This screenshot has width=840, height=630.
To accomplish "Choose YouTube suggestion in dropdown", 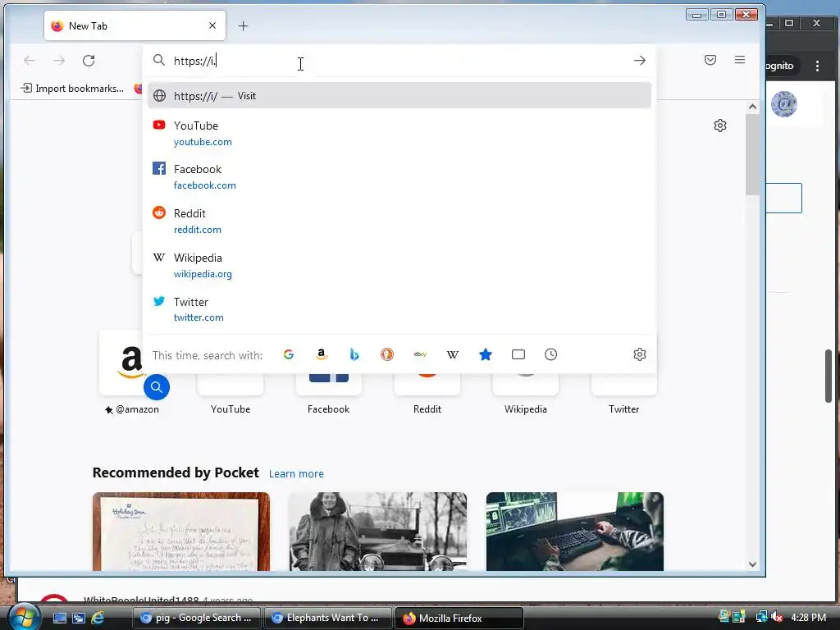I will [x=399, y=134].
